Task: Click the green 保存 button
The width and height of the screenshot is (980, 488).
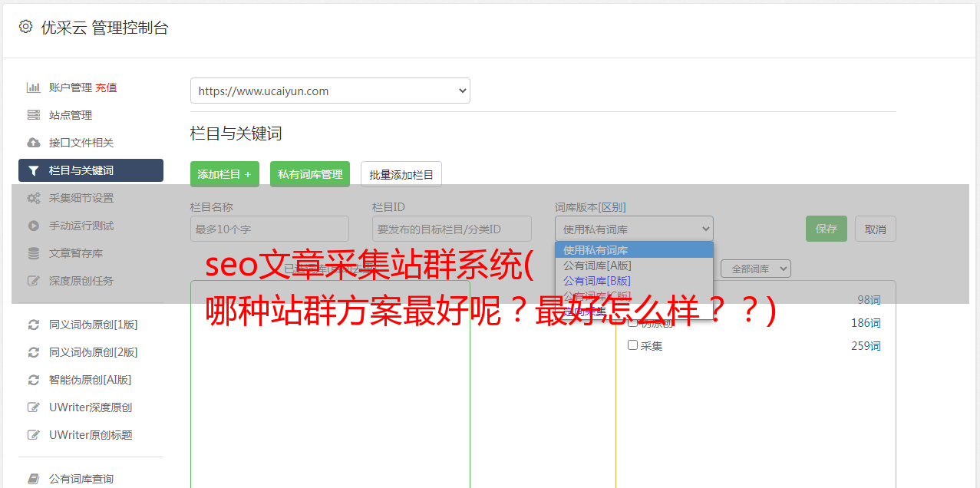Action: (x=827, y=229)
